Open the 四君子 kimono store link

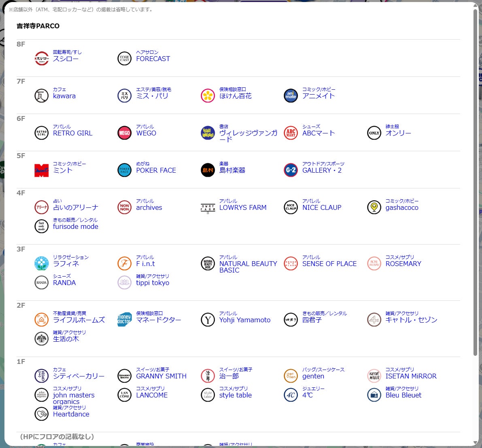click(312, 320)
